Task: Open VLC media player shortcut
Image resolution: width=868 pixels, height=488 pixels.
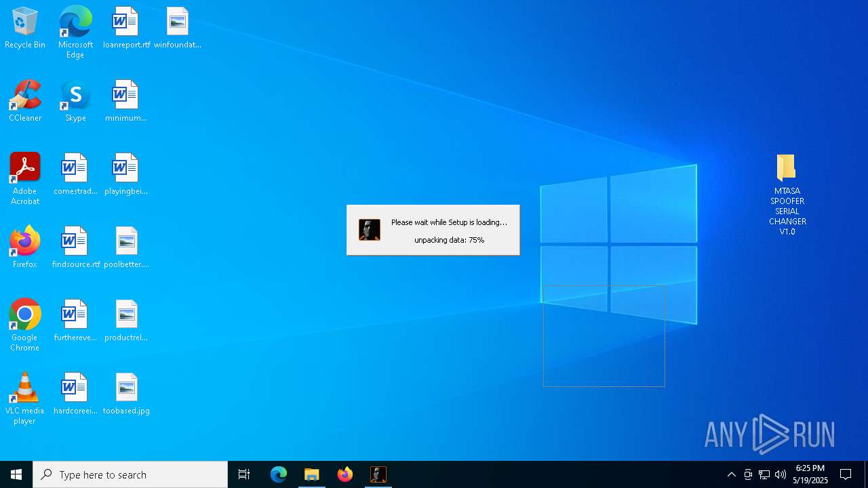Action: pos(25,399)
